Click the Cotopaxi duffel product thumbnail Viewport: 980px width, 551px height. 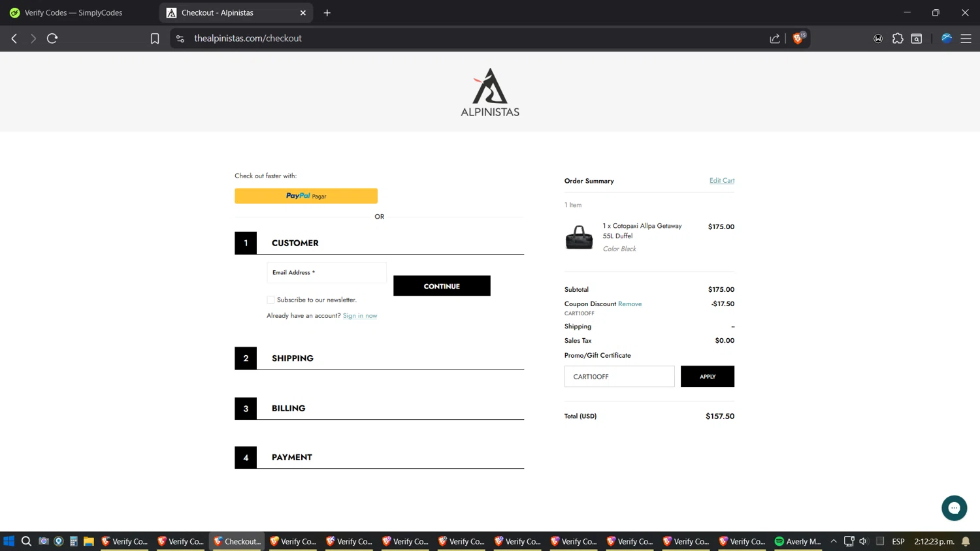(x=579, y=237)
